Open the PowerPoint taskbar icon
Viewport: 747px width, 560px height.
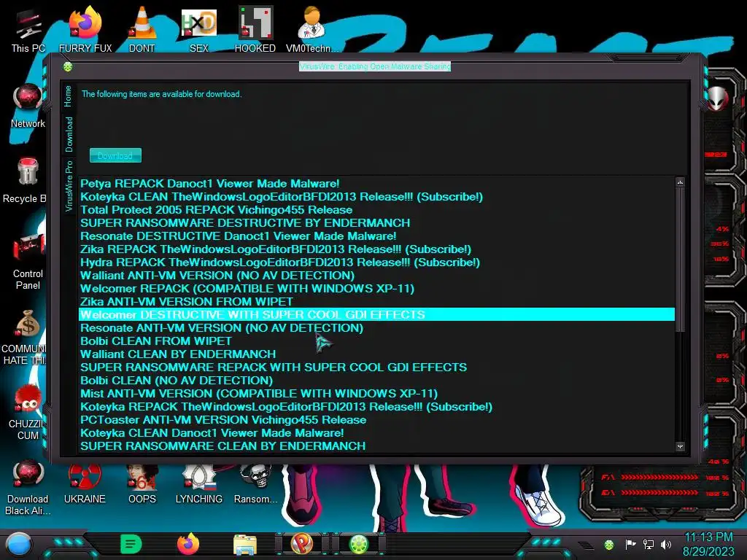[x=301, y=544]
